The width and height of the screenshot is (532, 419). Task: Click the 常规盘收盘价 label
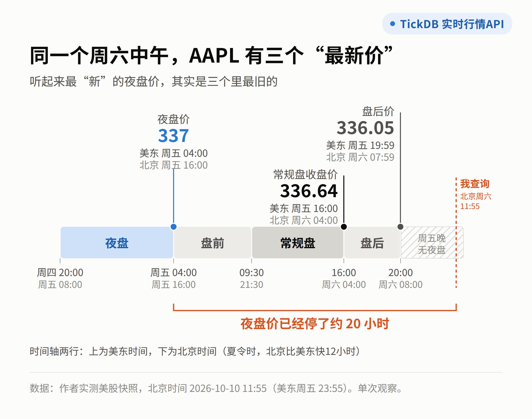(305, 175)
